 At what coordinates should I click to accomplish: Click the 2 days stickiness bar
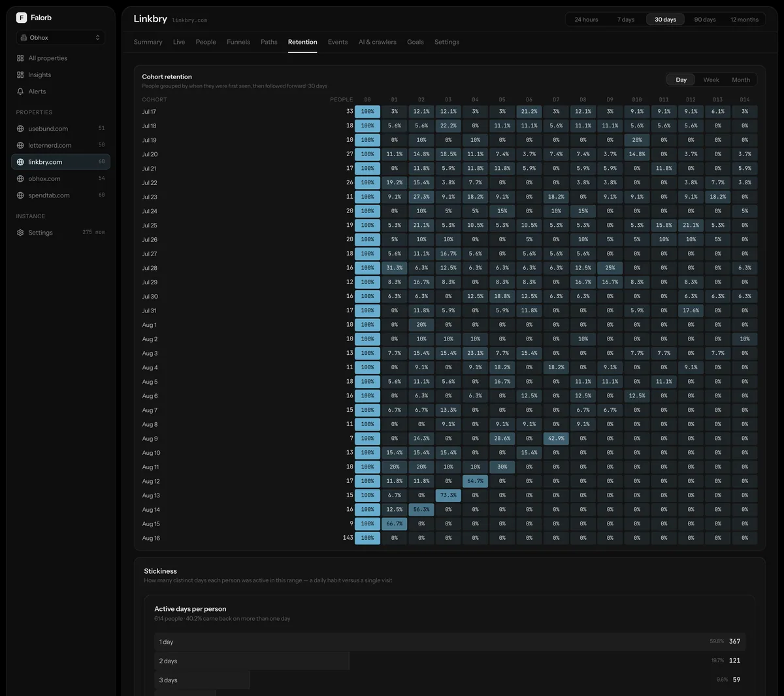[252, 661]
